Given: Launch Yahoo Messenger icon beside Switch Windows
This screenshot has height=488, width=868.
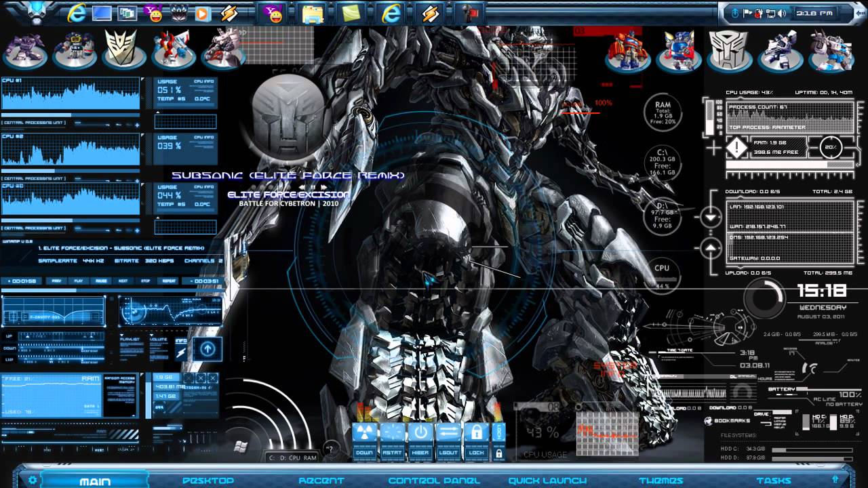Looking at the screenshot, I should 154,13.
